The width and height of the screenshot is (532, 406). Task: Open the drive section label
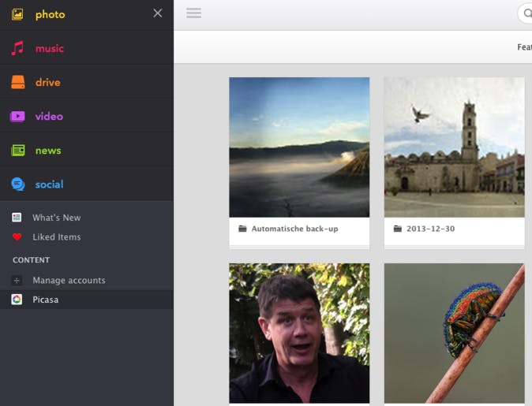(48, 82)
